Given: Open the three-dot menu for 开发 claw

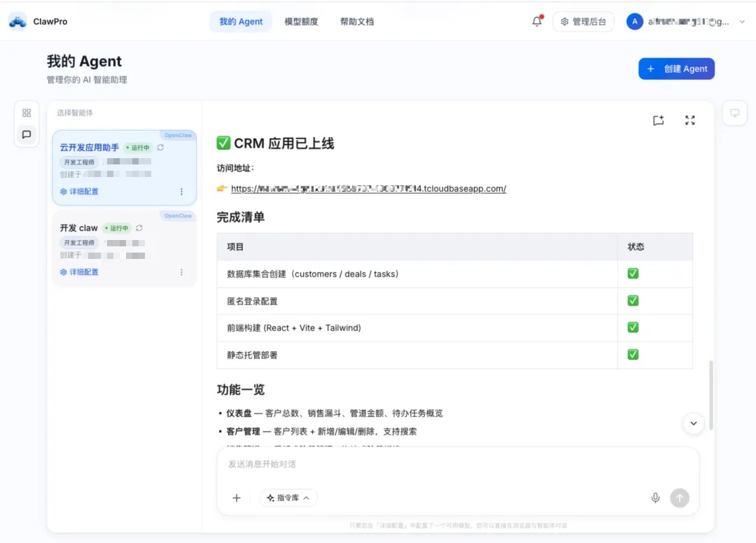Looking at the screenshot, I should click(x=181, y=272).
